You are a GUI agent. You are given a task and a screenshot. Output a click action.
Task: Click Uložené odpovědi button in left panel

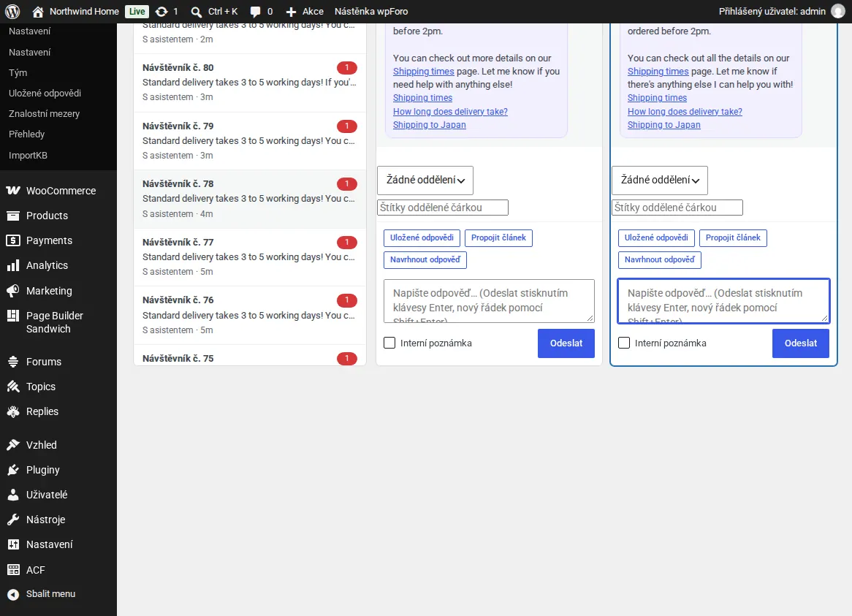[422, 238]
